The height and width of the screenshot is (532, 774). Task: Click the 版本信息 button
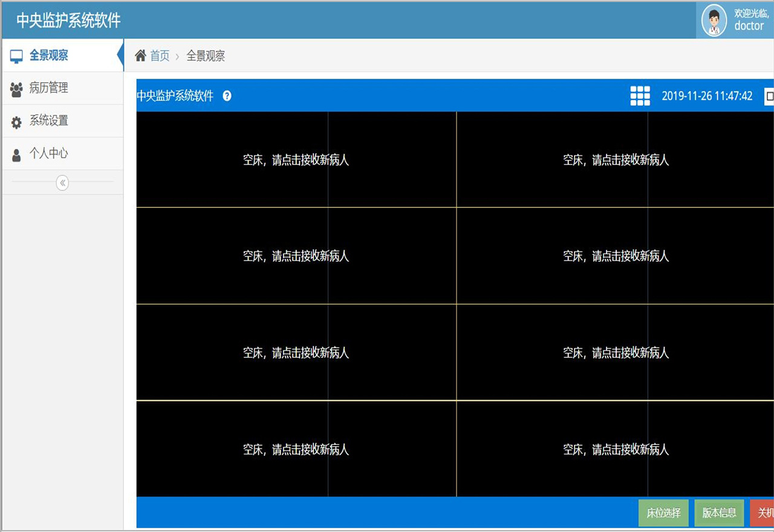[719, 513]
